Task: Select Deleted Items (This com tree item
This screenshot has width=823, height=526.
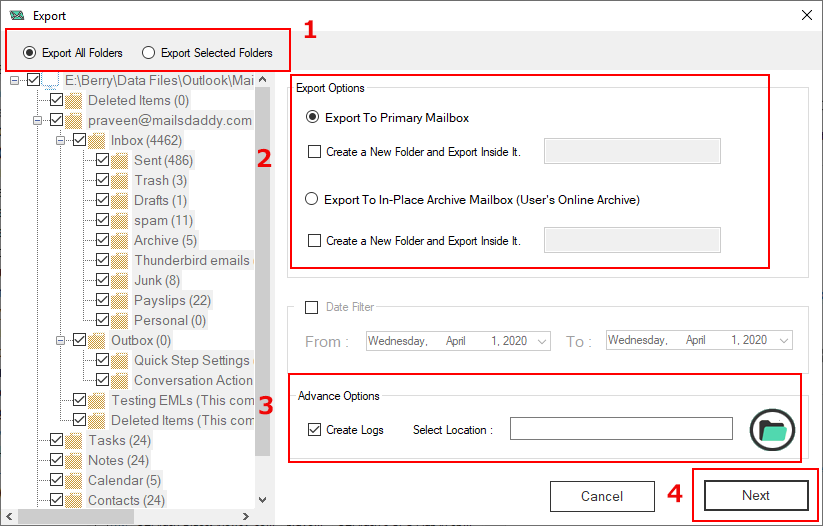Action: (182, 420)
